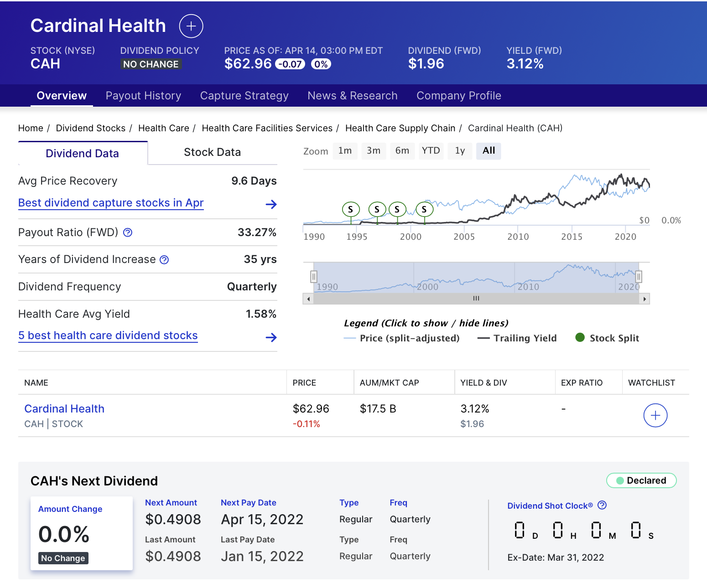This screenshot has height=588, width=707.
Task: Open Cardinal Health link in table
Action: pyautogui.click(x=64, y=409)
